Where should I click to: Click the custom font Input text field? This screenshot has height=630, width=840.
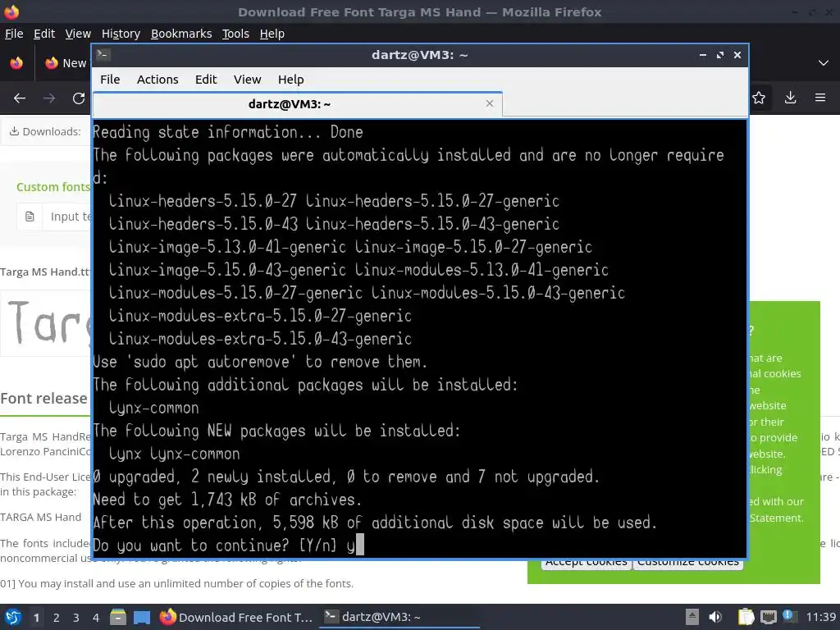[x=67, y=217]
